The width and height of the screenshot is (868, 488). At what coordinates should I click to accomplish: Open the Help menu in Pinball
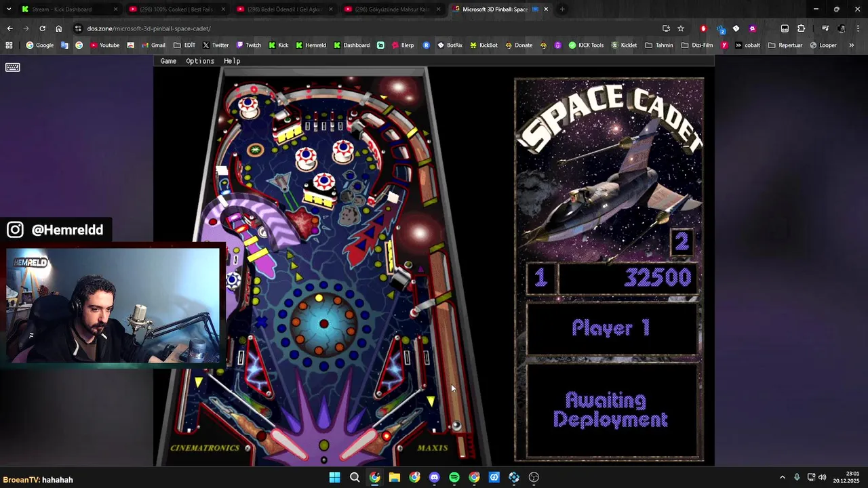pos(232,61)
